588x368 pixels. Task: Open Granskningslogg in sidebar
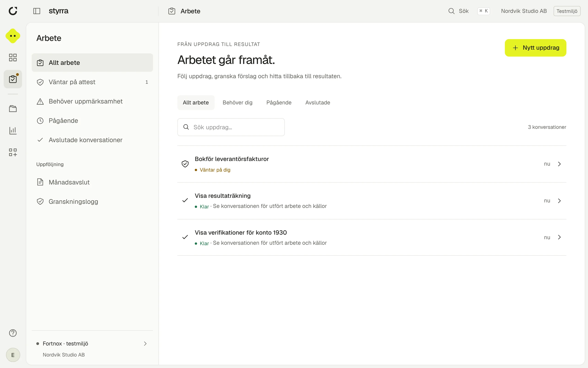(x=92, y=201)
